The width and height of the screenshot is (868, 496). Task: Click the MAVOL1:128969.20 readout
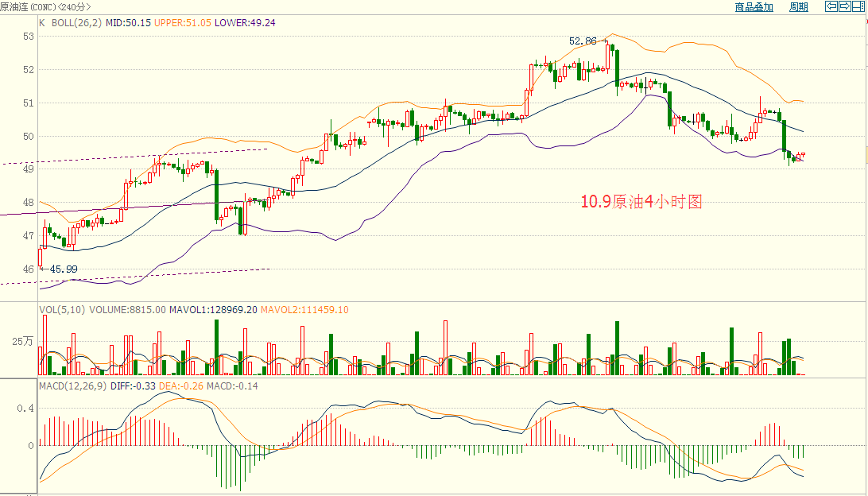pos(213,309)
